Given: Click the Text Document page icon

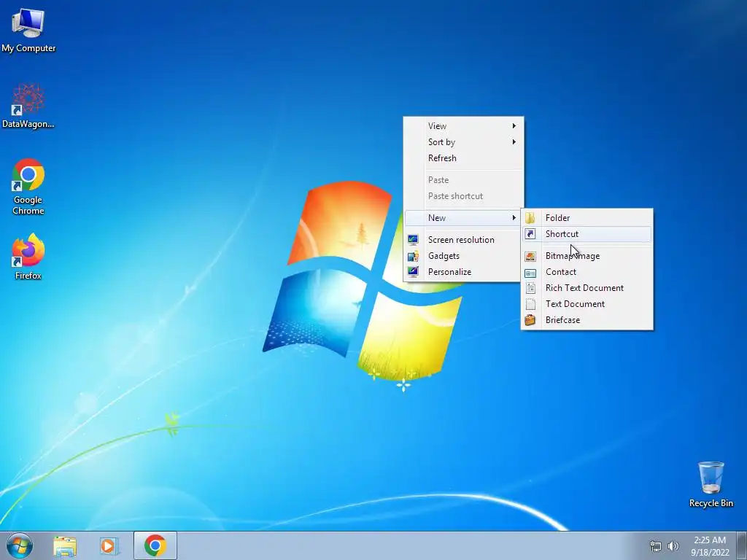Looking at the screenshot, I should pyautogui.click(x=530, y=304).
